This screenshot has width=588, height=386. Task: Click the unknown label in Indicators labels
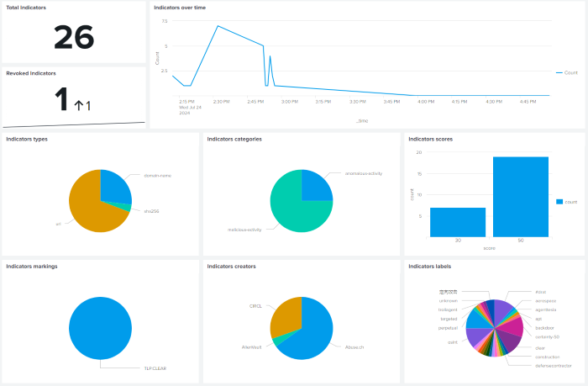449,301
